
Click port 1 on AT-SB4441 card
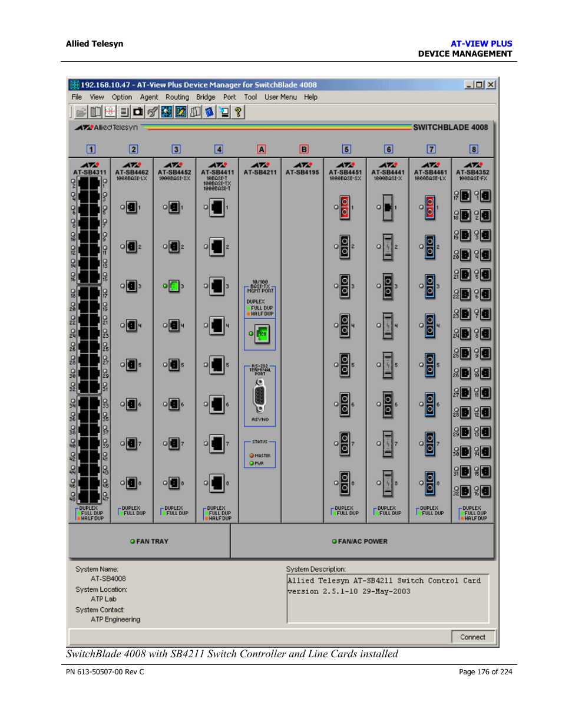pyautogui.click(x=388, y=207)
